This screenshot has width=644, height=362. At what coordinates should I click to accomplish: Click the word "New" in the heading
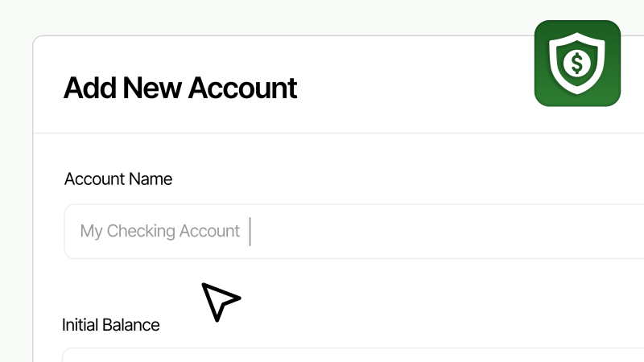[152, 88]
